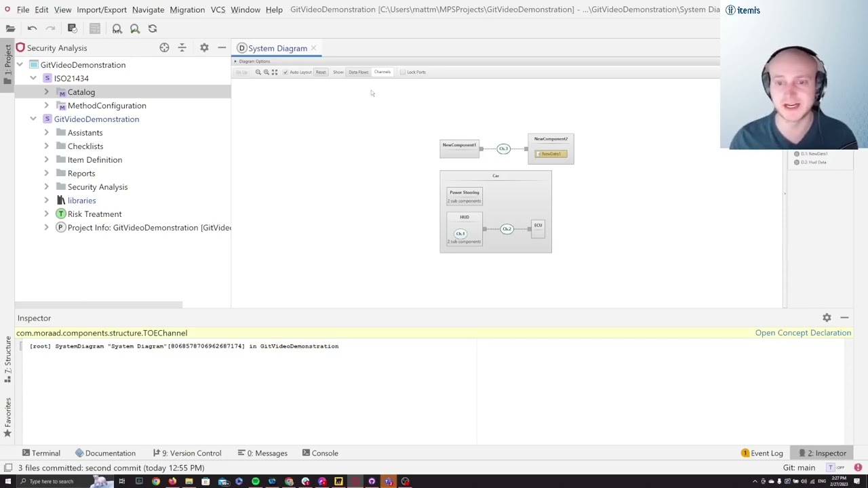Select the NewComponent1 box in diagram

coord(459,148)
